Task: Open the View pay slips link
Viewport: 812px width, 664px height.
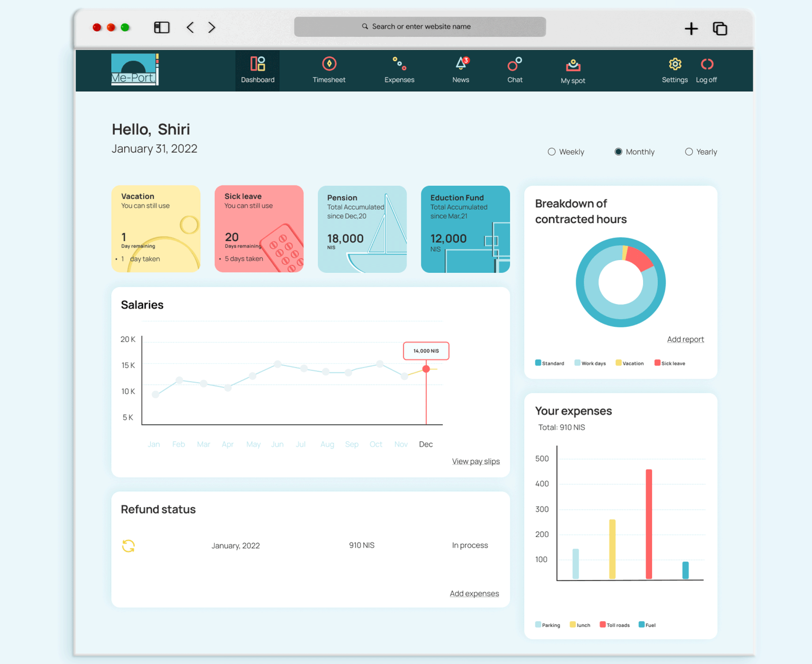Action: click(x=475, y=461)
